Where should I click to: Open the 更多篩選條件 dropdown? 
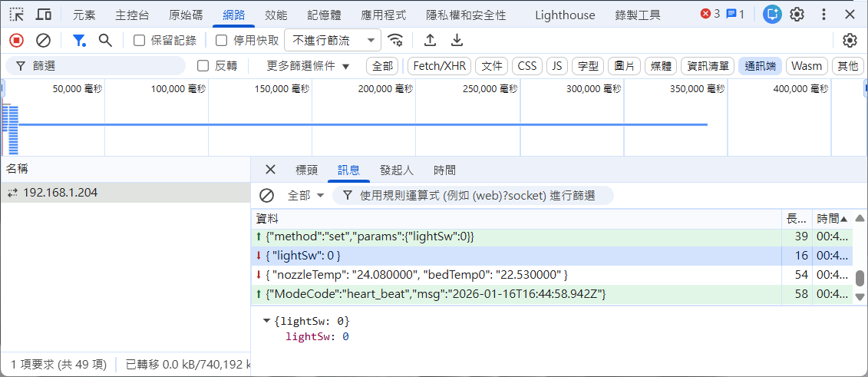coord(309,66)
